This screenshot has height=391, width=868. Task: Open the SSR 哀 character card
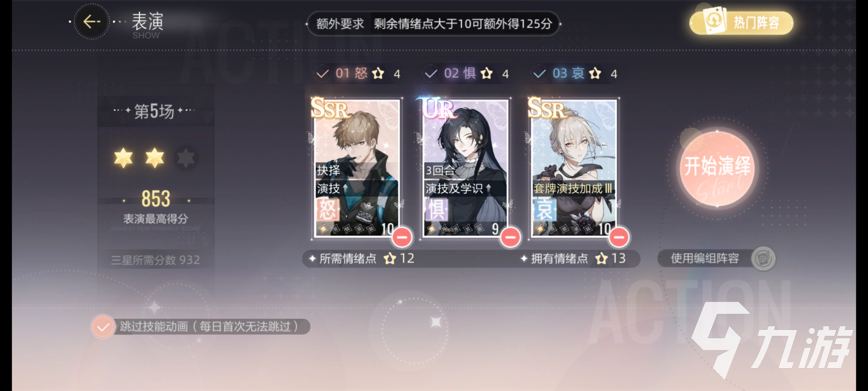pyautogui.click(x=574, y=168)
